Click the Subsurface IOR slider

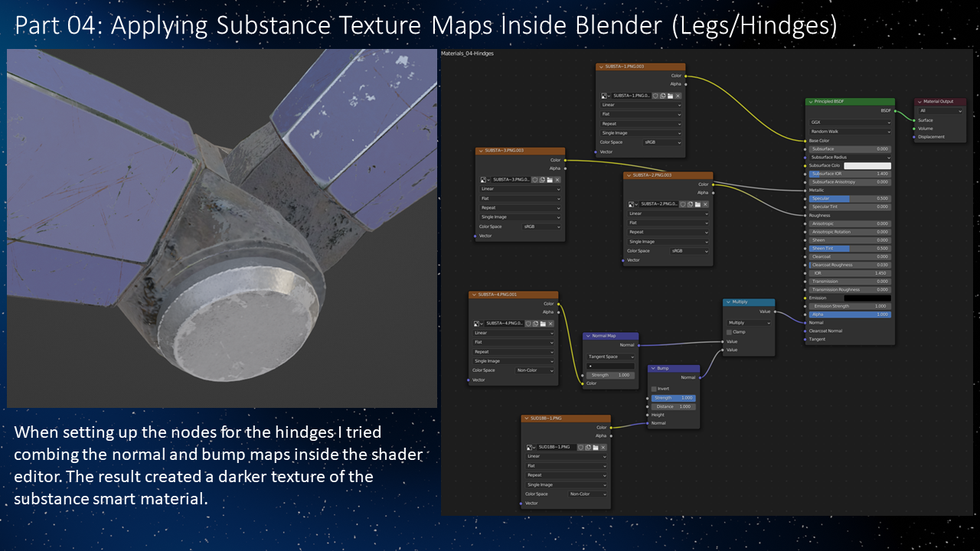coord(850,174)
